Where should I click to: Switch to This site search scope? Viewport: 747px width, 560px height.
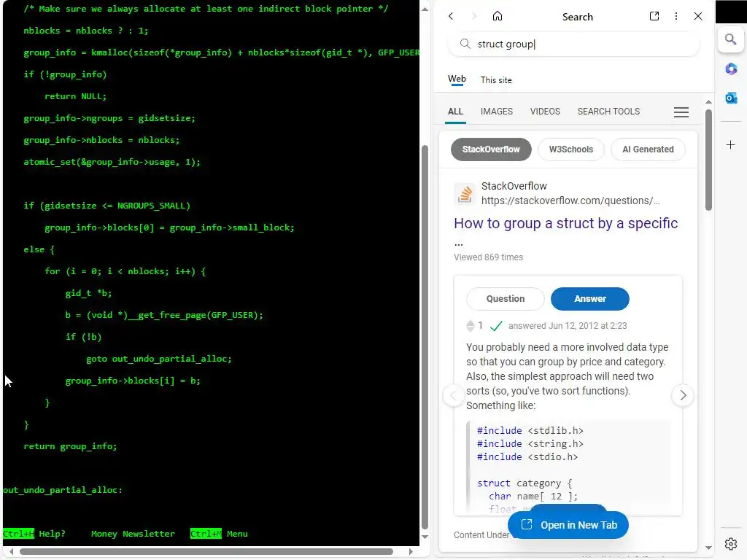(496, 80)
